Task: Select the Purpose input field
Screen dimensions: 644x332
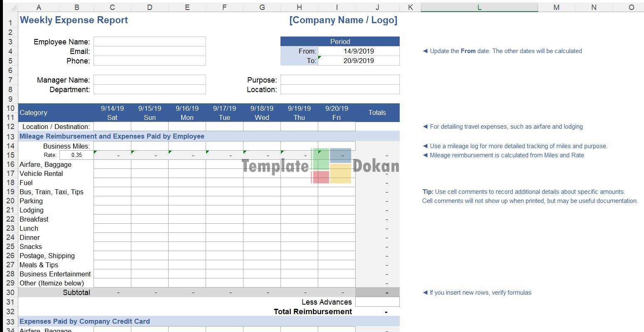Action: pos(340,80)
